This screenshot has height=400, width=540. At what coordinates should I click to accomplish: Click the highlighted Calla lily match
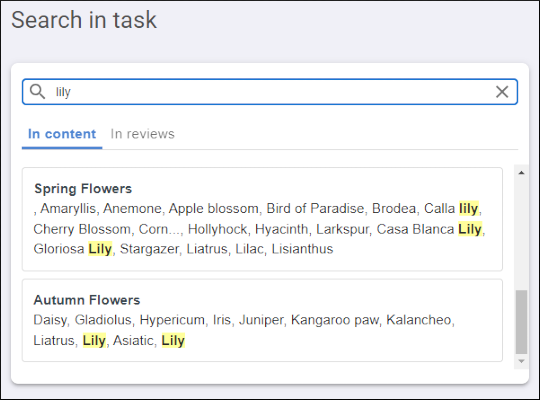tap(468, 208)
